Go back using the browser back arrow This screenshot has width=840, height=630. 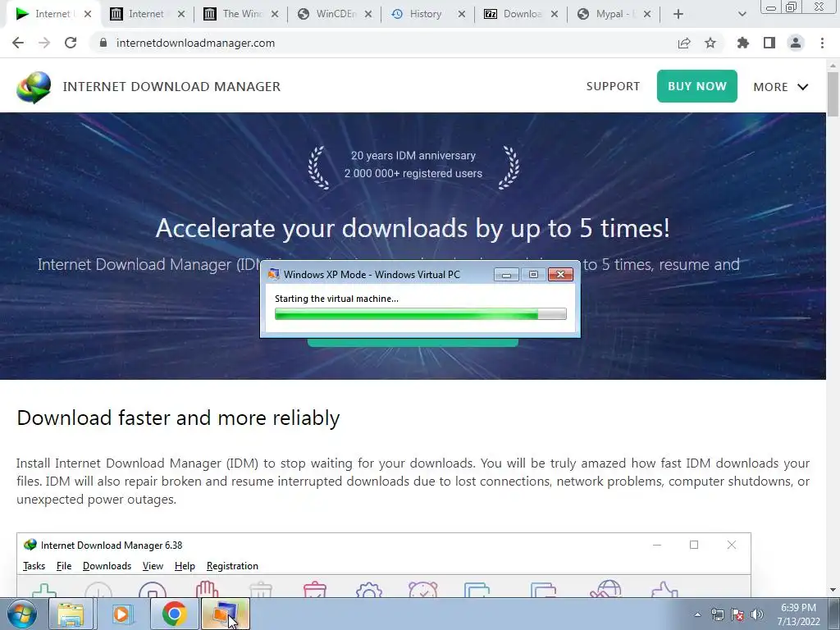tap(18, 43)
